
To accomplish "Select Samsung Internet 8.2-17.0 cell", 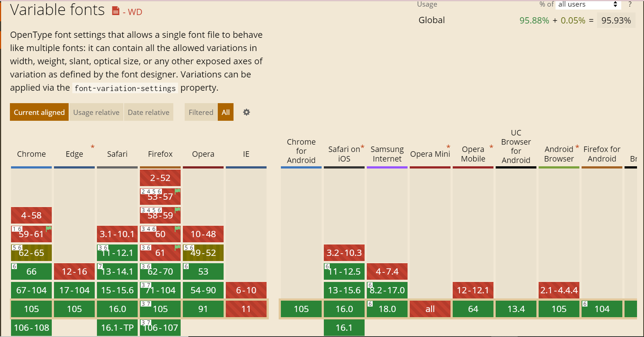I will tap(387, 290).
